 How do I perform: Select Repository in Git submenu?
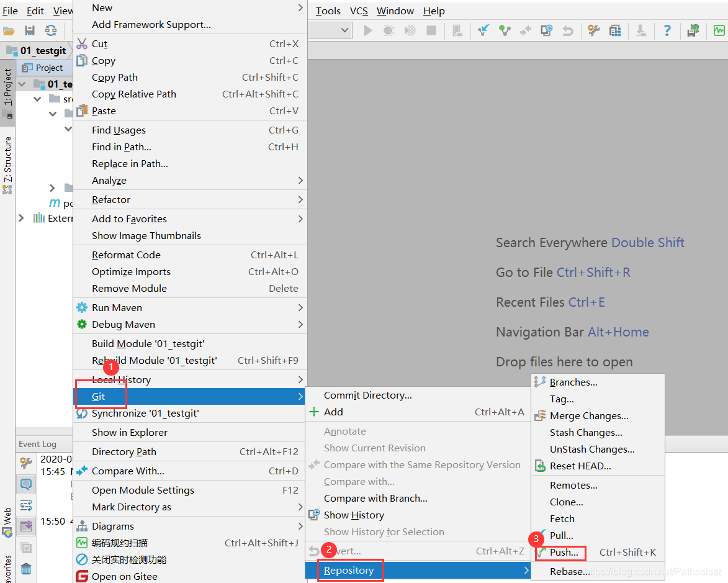[418, 571]
